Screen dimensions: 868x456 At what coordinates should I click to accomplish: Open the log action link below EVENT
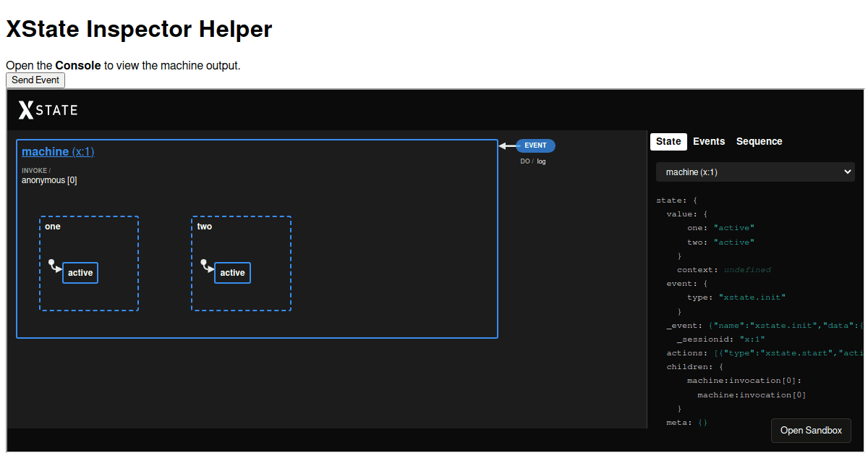click(541, 161)
